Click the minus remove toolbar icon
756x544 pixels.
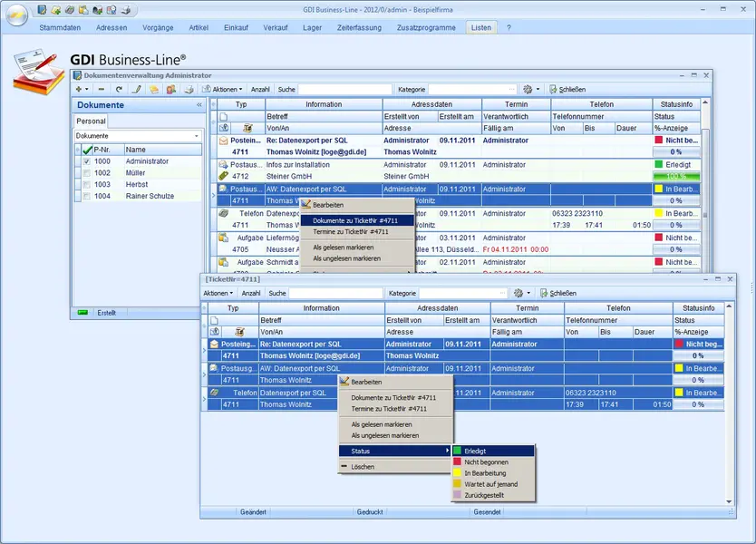click(101, 90)
